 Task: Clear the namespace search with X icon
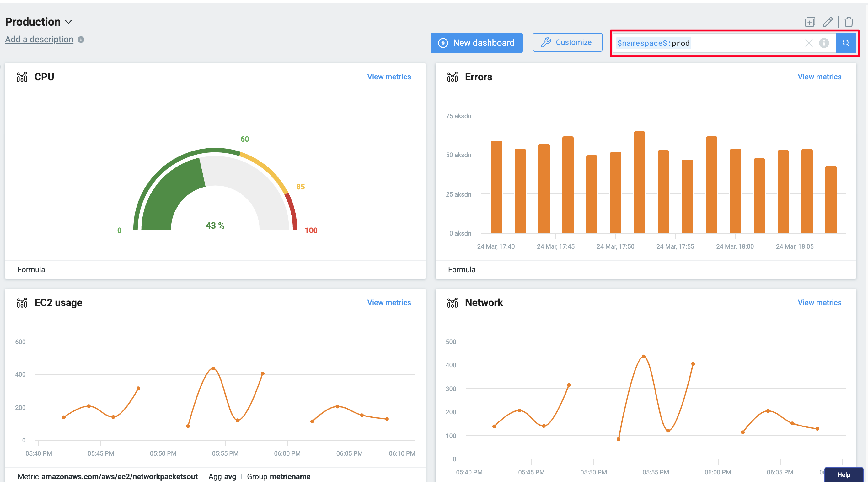[809, 43]
